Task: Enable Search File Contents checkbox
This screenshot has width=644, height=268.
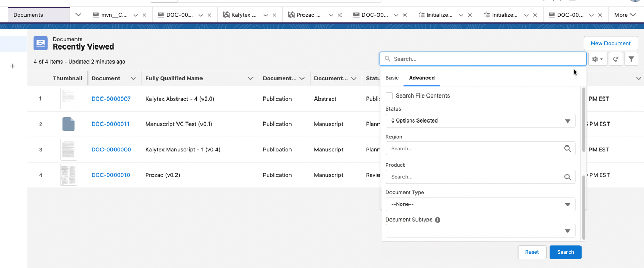Action: pos(389,95)
